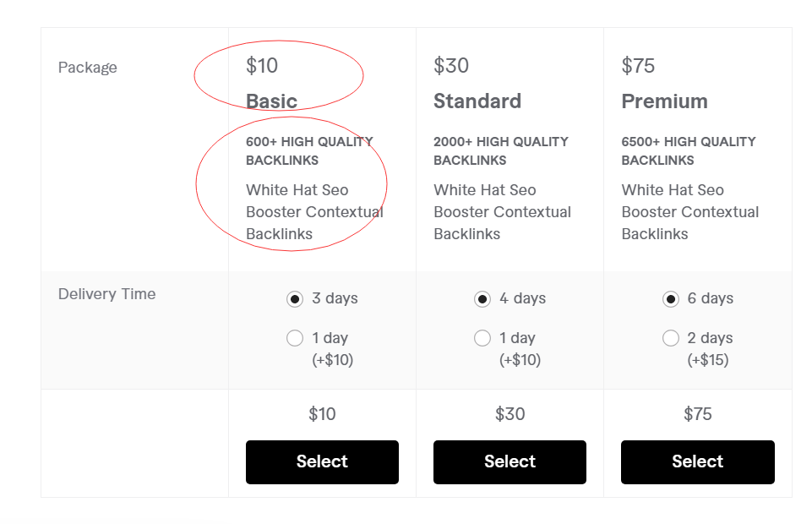Click the Delivery Time row label
The width and height of the screenshot is (812, 524).
[x=106, y=293]
